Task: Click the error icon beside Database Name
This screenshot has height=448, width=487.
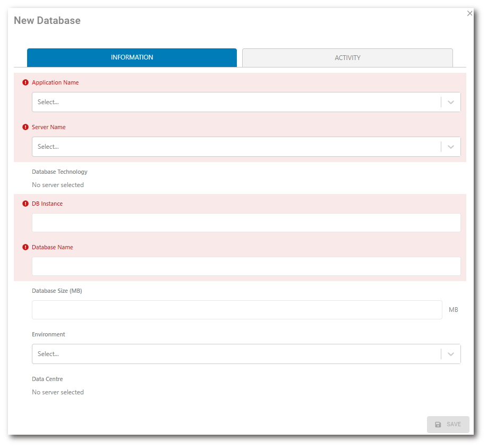Action: tap(25, 248)
